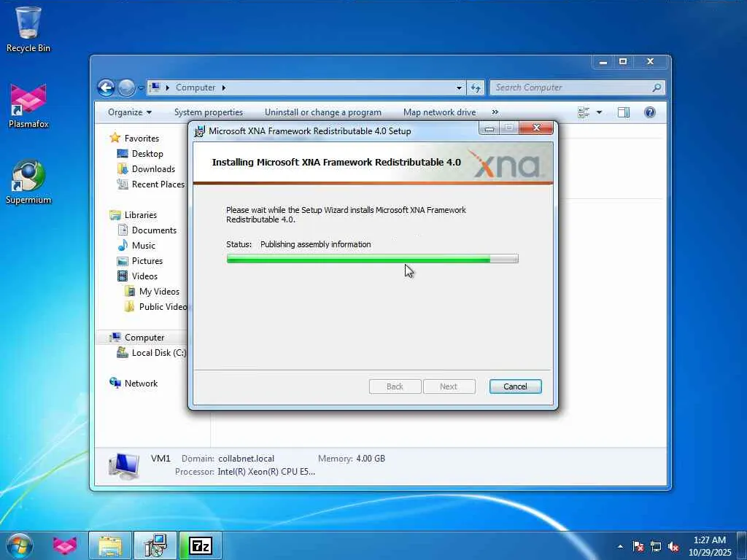Click the clock in system tray

coord(709,546)
